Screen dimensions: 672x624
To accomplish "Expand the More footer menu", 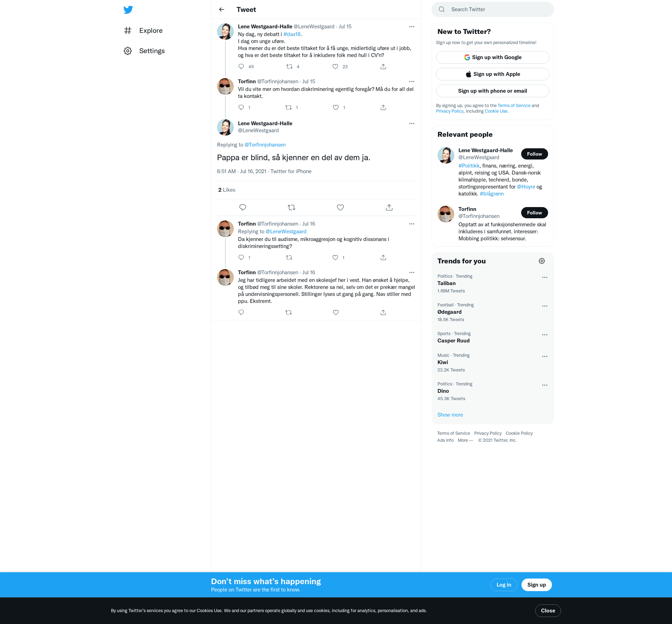I will [x=465, y=440].
